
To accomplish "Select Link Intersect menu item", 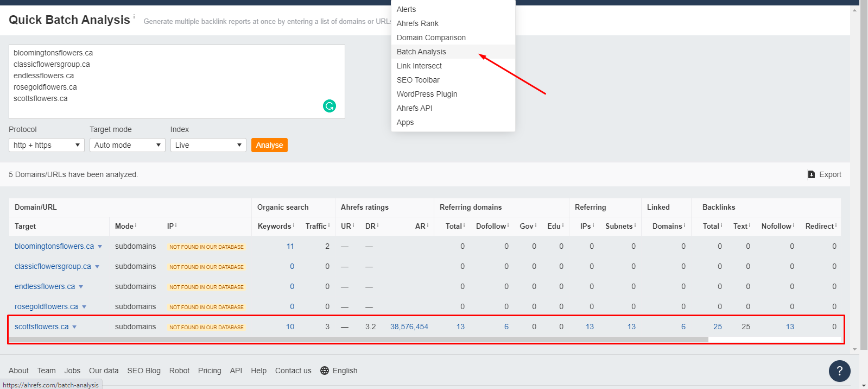I will [453, 66].
